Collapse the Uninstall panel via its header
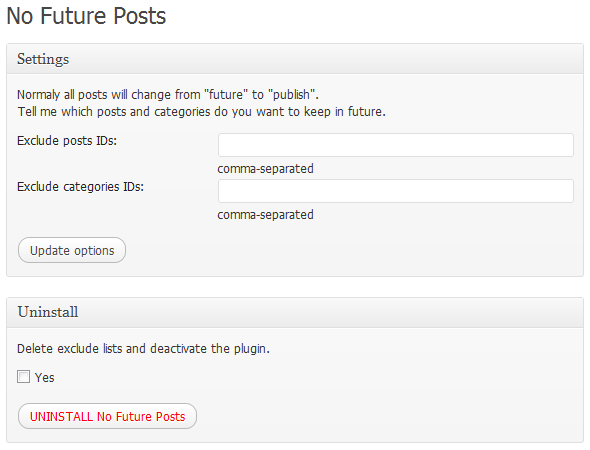Screen dimensions: 590x450 click(295, 312)
